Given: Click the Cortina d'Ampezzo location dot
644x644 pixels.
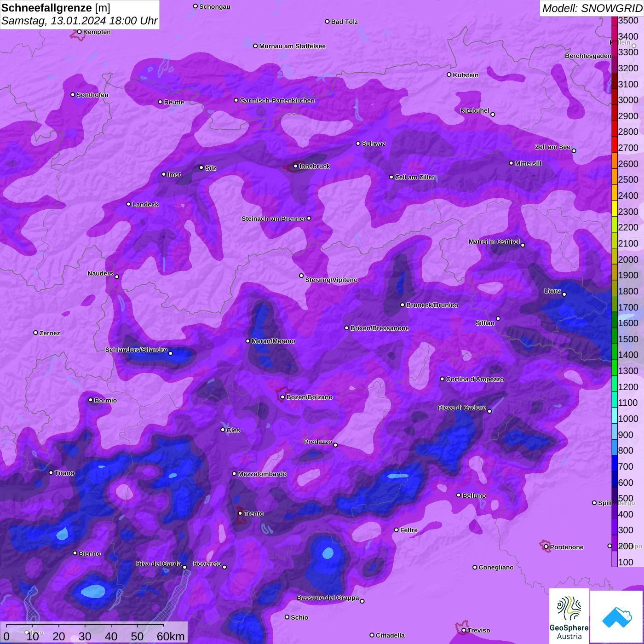Looking at the screenshot, I should pos(442,379).
